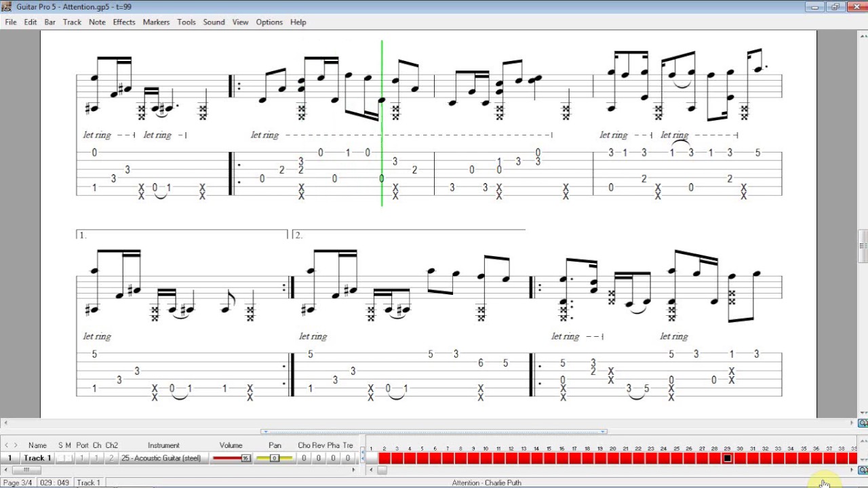Click the Track 1 volume slider handle
Screen dimensions: 868x488
click(x=245, y=458)
